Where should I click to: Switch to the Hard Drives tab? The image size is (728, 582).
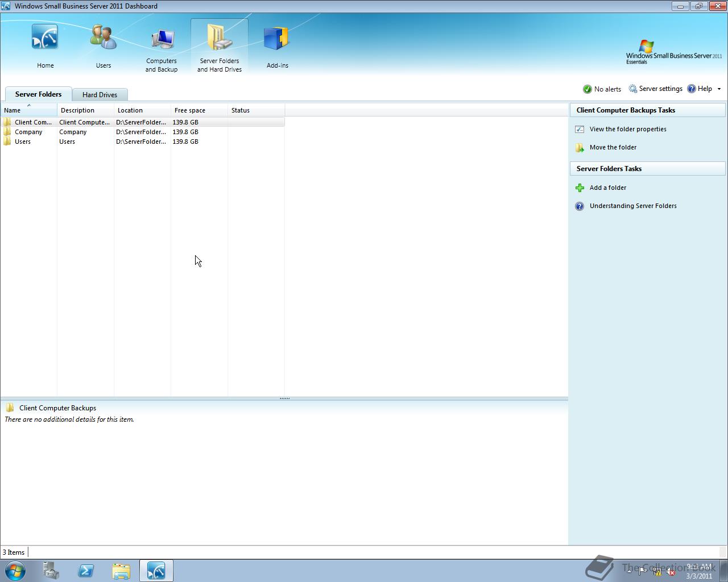pyautogui.click(x=100, y=95)
